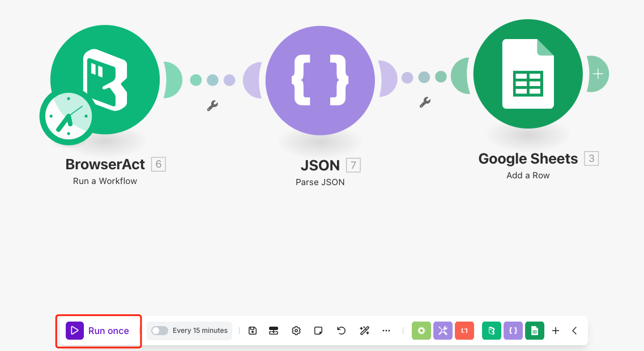Add a favorite app with plus
Image resolution: width=644 pixels, height=351 pixels.
point(556,331)
